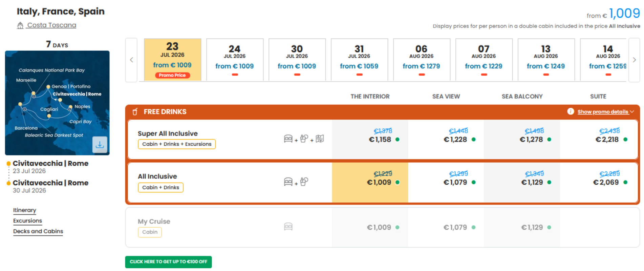Click SEA BALCONY column header
This screenshot has width=644, height=271.
[522, 97]
